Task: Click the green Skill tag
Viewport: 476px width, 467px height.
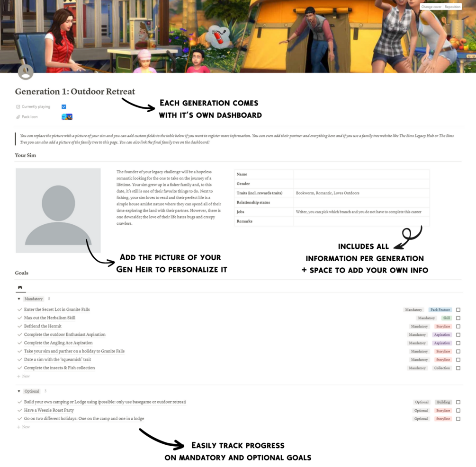Action: 447,318
